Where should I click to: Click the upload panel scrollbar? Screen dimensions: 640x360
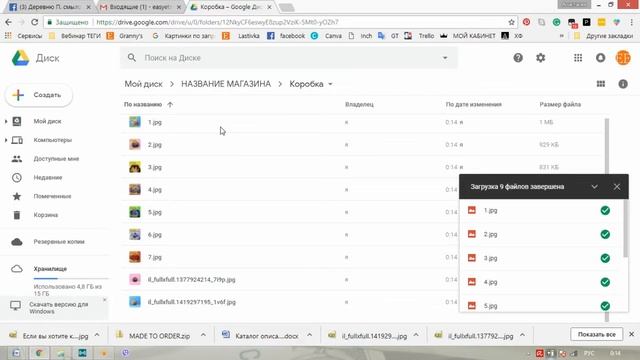pos(626,229)
